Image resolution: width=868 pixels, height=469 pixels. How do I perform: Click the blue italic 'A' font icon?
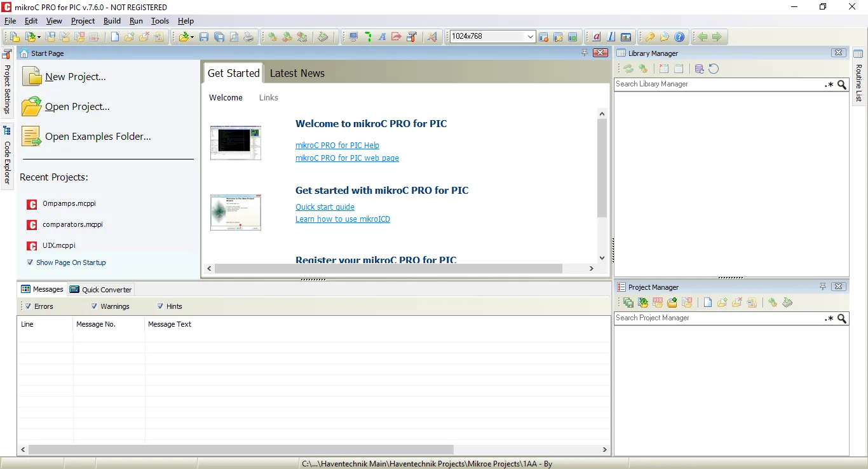click(x=382, y=37)
